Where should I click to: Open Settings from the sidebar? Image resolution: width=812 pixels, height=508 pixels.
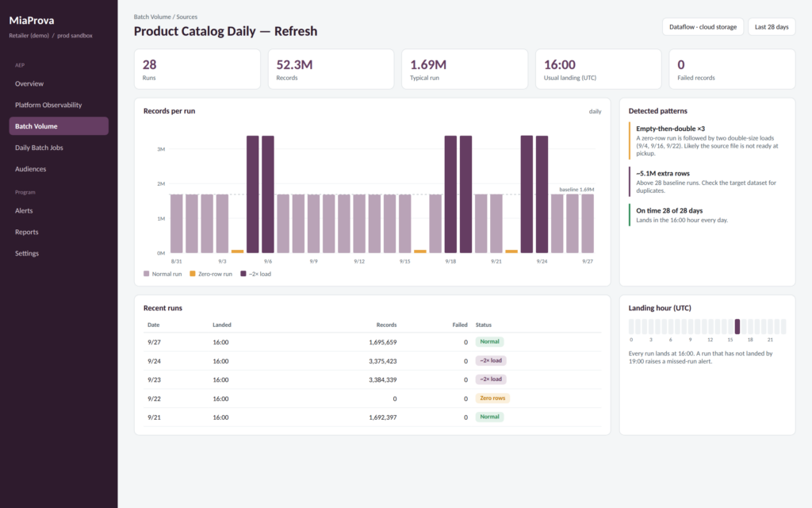[59, 253]
